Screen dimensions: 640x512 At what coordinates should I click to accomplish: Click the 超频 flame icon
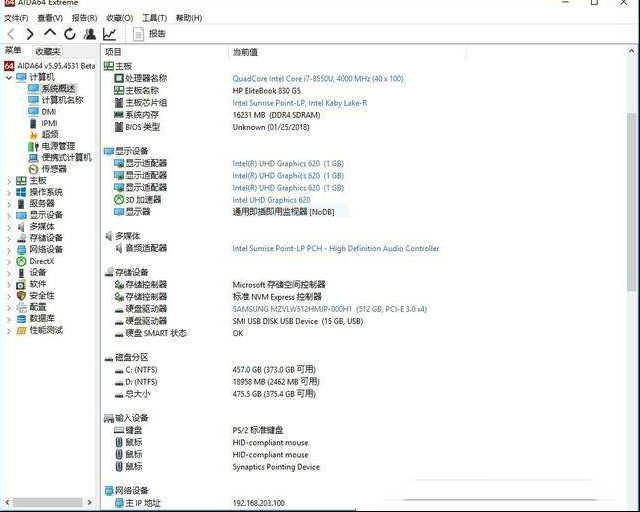click(33, 135)
